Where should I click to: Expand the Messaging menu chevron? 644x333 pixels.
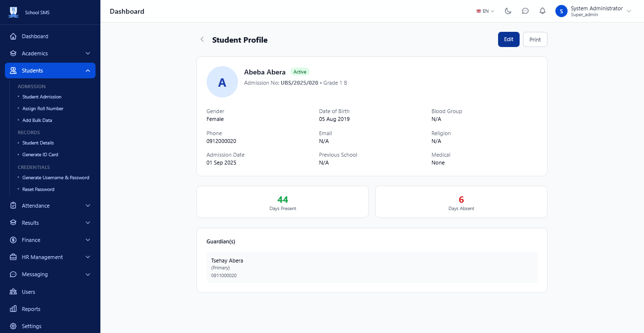pyautogui.click(x=88, y=274)
